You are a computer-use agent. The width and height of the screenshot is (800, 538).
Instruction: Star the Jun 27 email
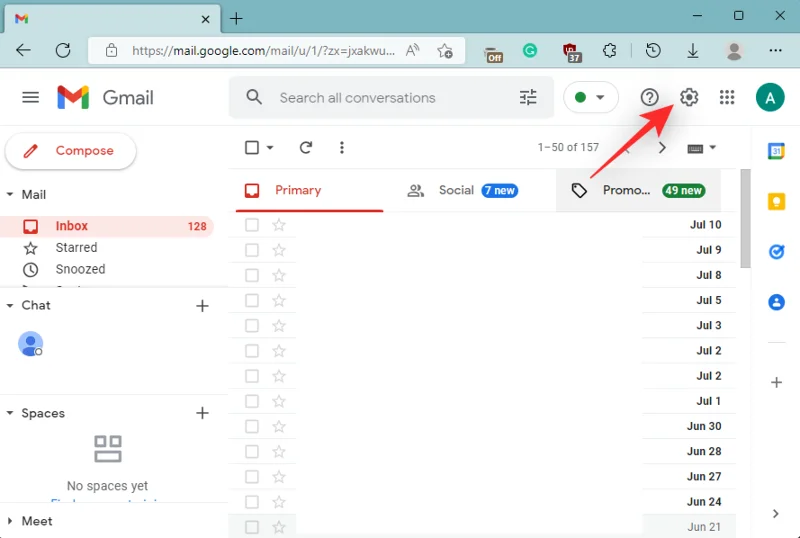(279, 476)
